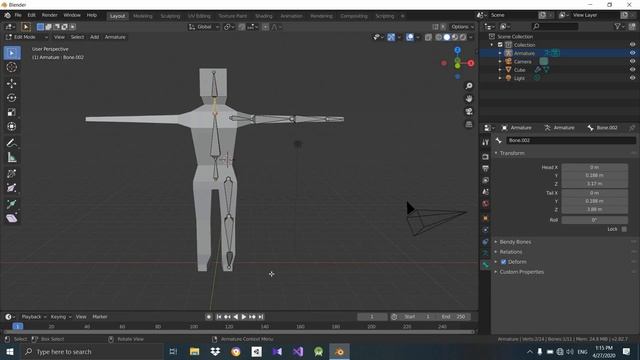The width and height of the screenshot is (640, 360).
Task: Expand the Relations panel
Action: pos(511,252)
